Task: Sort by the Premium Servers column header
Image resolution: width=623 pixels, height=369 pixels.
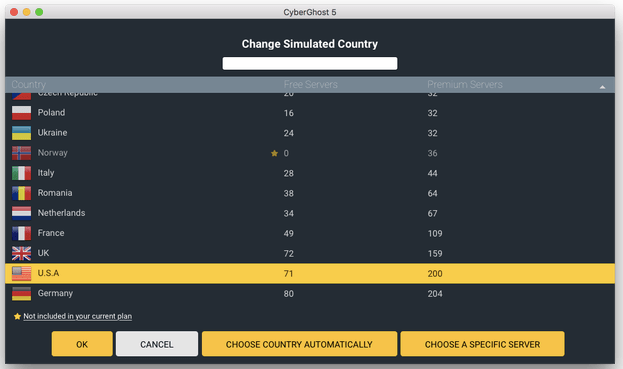Action: [465, 84]
